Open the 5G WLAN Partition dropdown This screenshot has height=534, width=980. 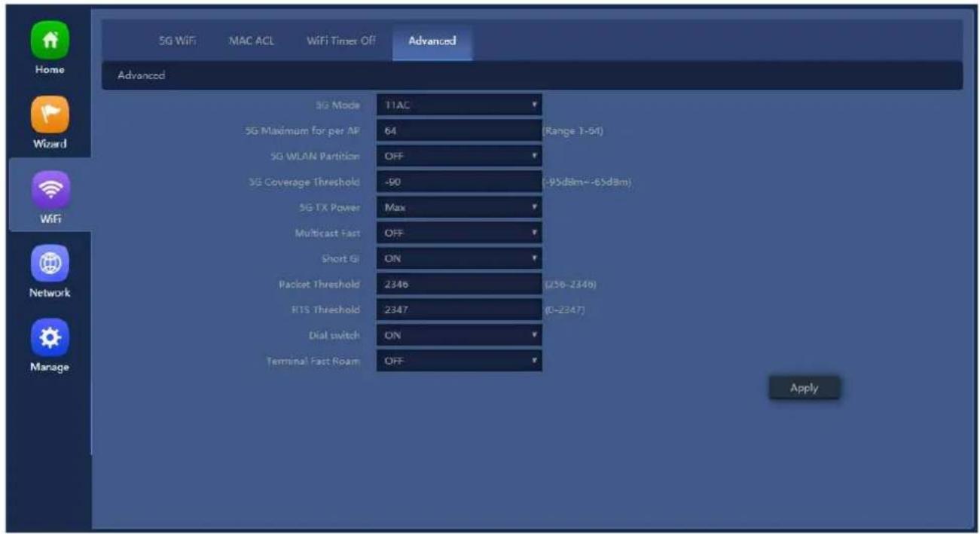459,157
